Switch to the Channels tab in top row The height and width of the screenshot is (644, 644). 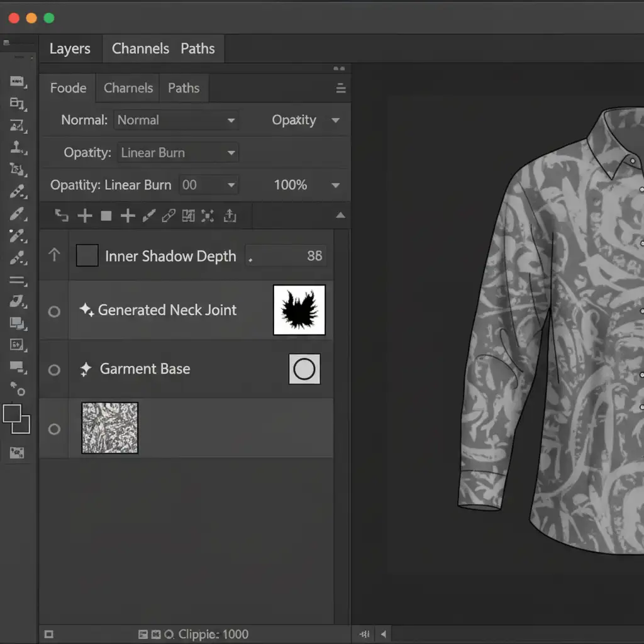point(140,49)
